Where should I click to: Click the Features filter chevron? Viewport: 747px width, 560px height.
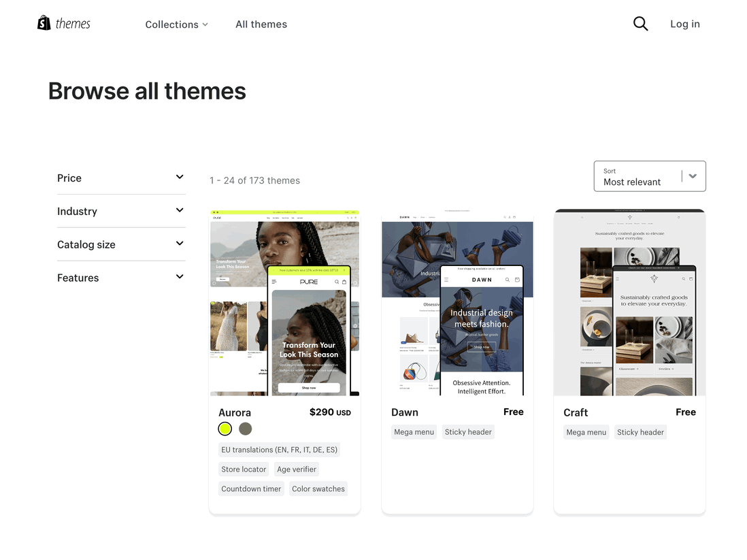179,276
